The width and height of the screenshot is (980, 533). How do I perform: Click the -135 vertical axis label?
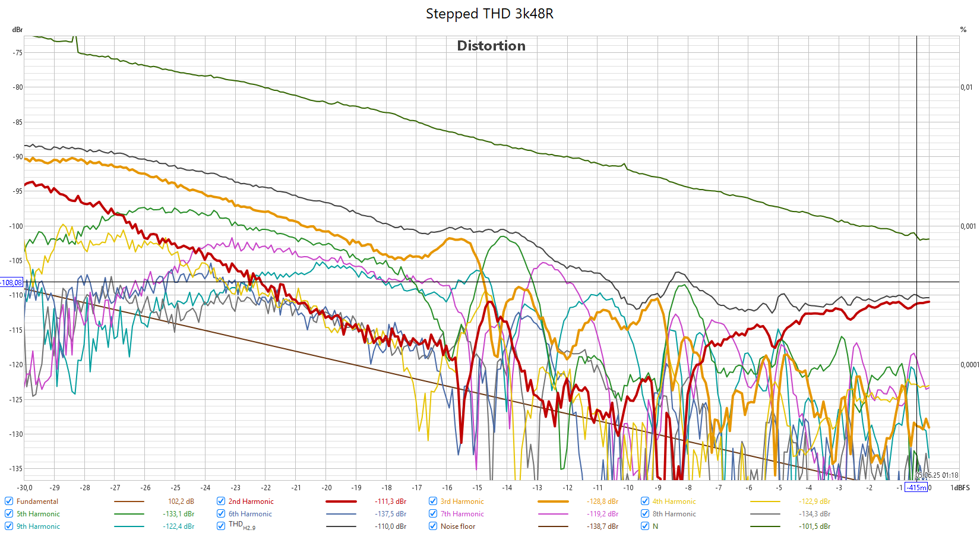[16, 468]
